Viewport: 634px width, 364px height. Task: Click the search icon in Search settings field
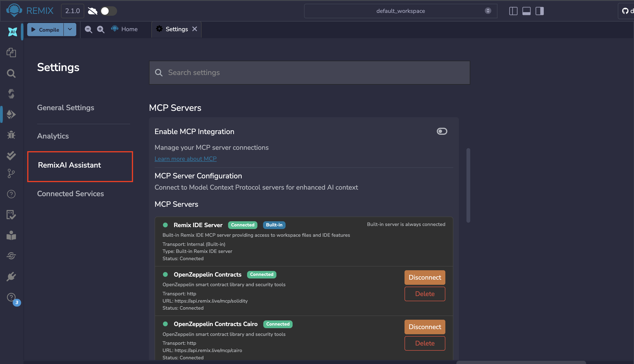pos(159,72)
